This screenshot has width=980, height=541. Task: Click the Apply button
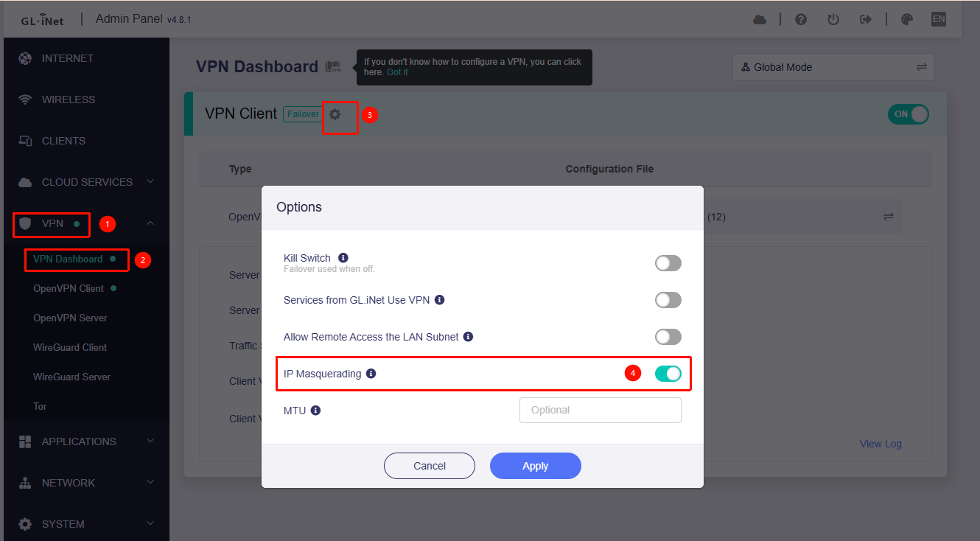click(x=535, y=466)
